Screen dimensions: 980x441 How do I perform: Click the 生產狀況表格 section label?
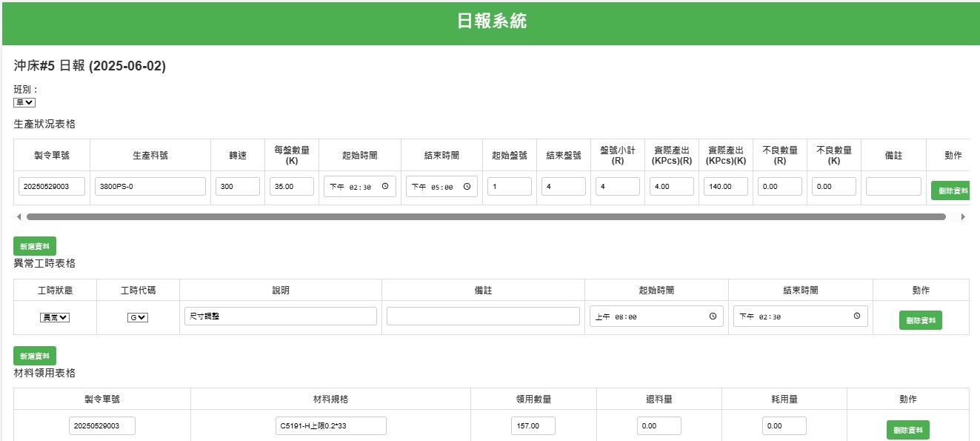(44, 124)
